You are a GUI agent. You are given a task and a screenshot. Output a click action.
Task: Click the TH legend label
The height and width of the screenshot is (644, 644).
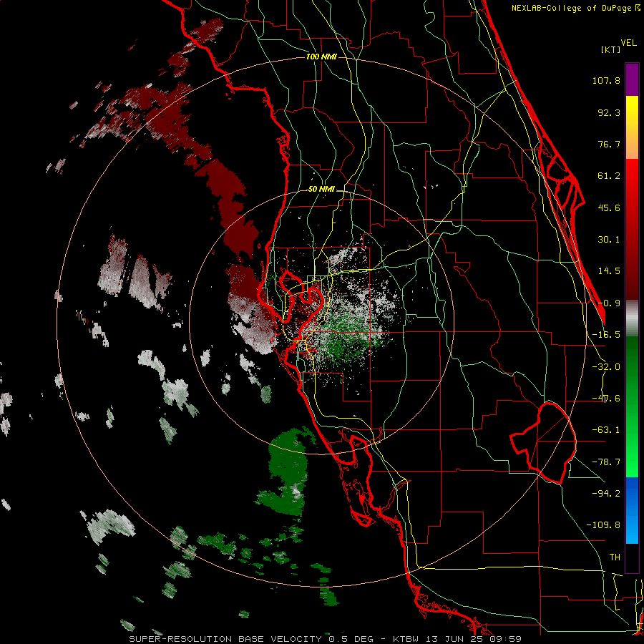[x=615, y=557]
